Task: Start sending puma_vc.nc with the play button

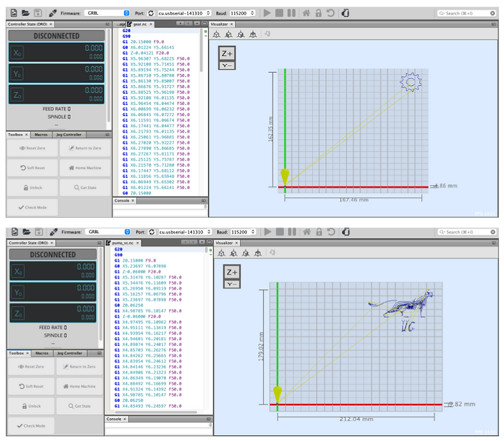Action: (x=267, y=232)
